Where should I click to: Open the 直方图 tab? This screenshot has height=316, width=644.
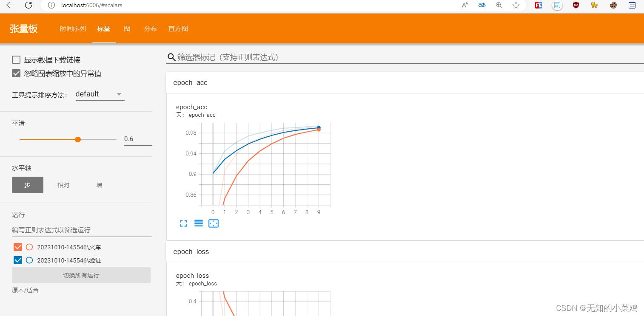click(x=178, y=28)
